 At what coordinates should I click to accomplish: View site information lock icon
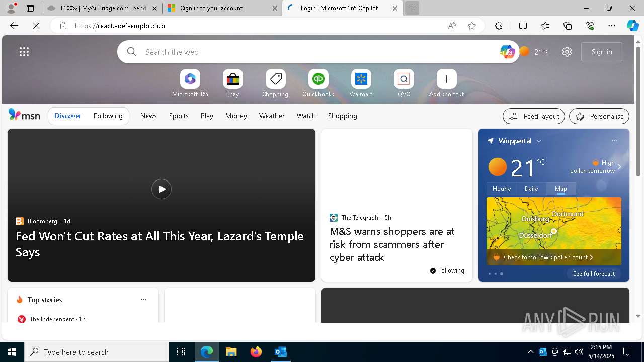(63, 26)
